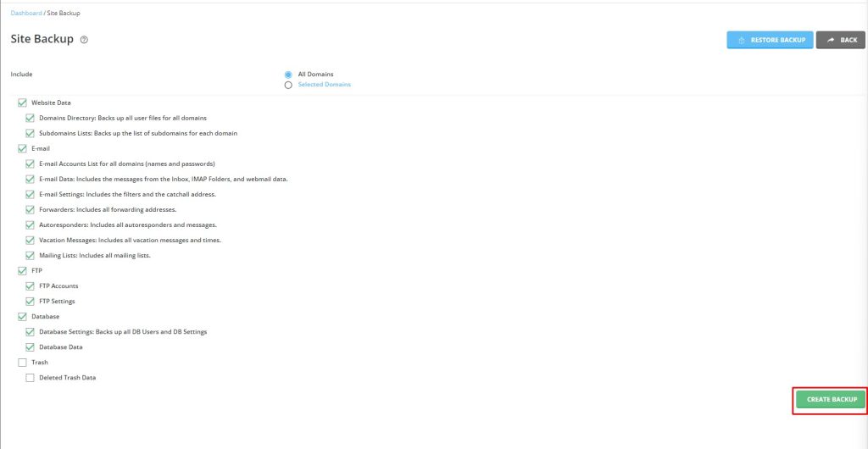Toggle the FTP Settings checkbox
The width and height of the screenshot is (868, 449).
click(x=30, y=302)
